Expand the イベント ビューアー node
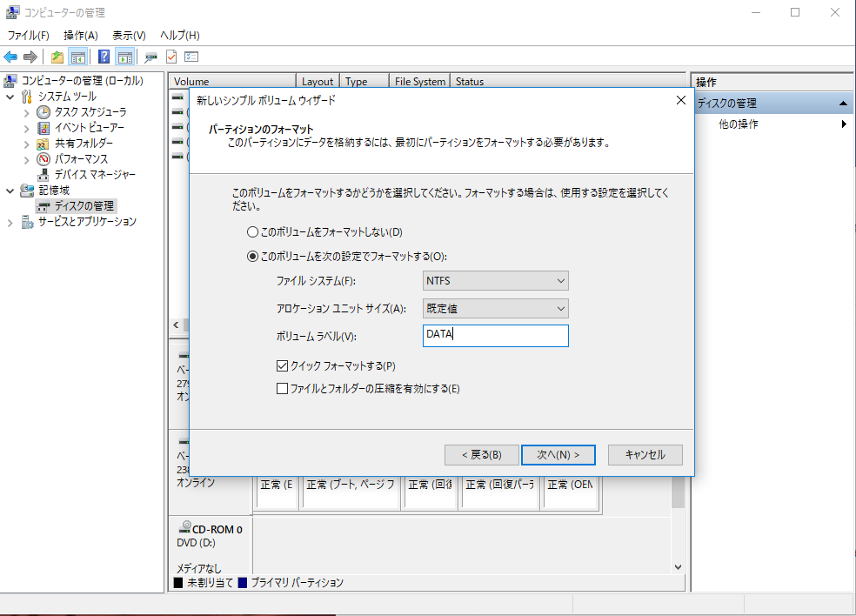856x616 pixels. (x=26, y=129)
